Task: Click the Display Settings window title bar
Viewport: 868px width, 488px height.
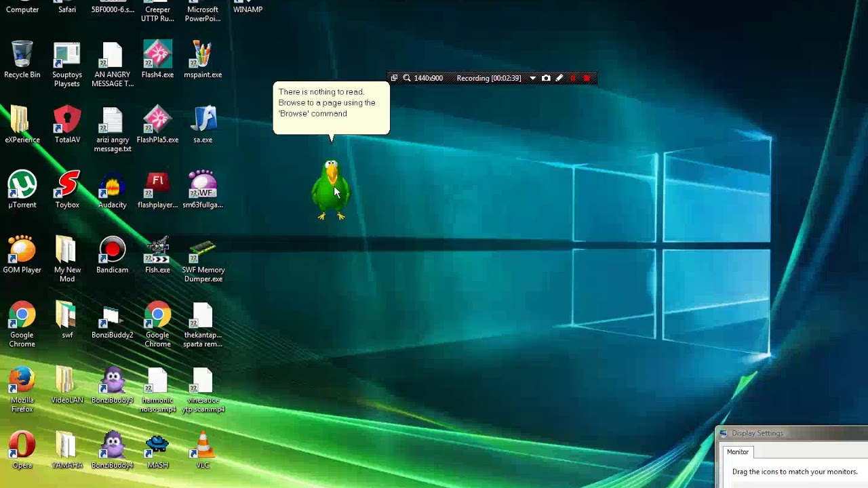Action: 792,433
